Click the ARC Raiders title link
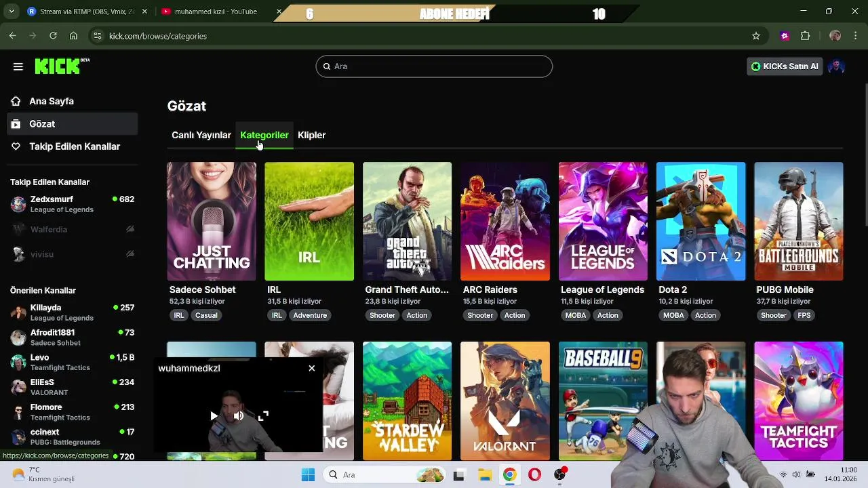 click(490, 289)
